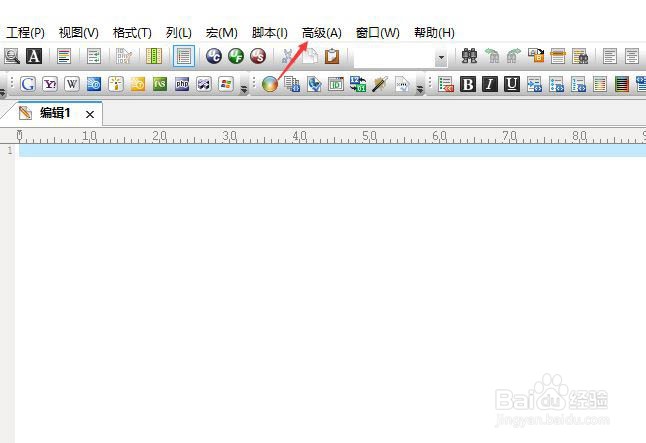Click the binoculars find icon

click(469, 56)
